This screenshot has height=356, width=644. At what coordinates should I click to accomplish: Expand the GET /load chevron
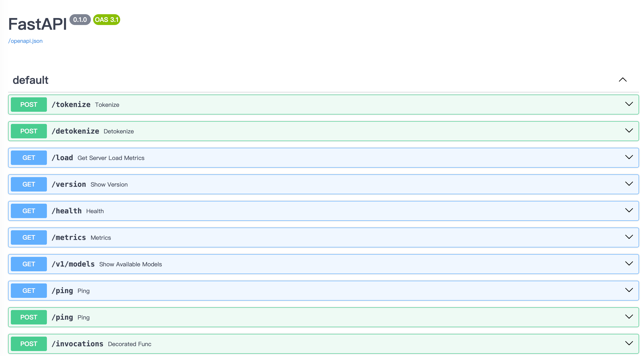tap(629, 157)
